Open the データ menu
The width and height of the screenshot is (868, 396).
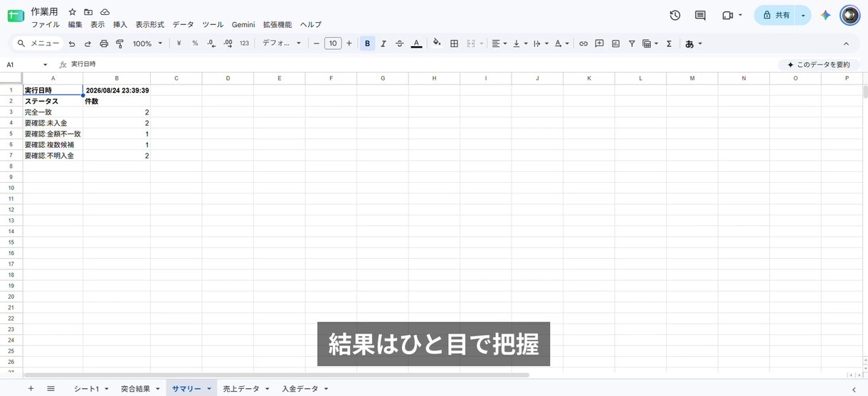183,25
